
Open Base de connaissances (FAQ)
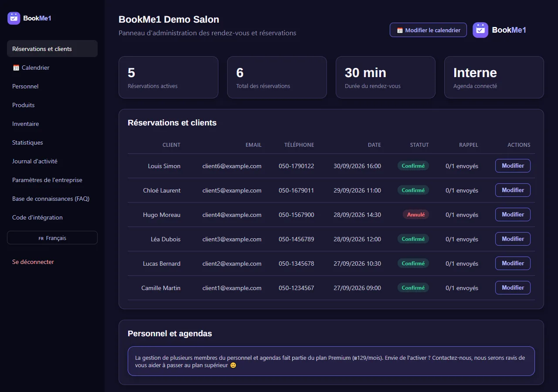[52, 199]
